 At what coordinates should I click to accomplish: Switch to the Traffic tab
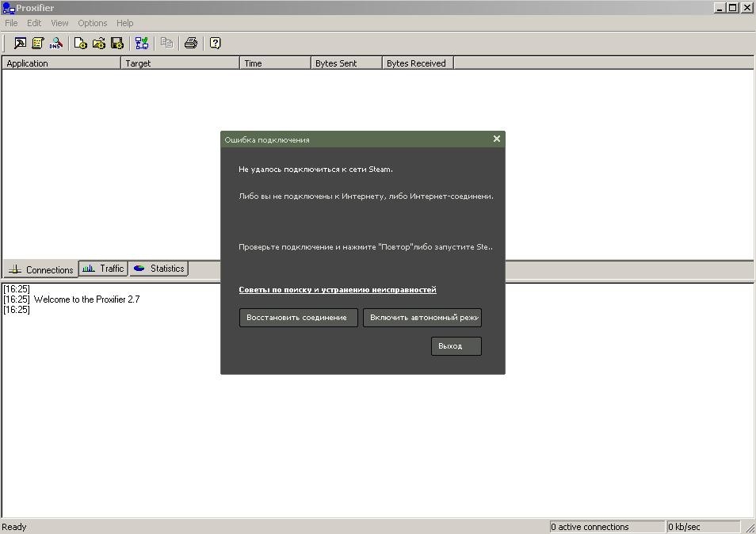pos(103,269)
